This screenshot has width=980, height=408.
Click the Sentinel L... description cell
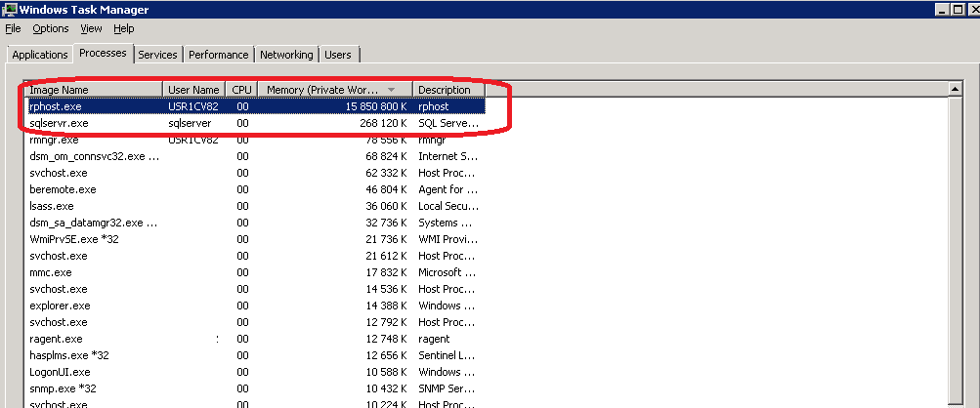click(448, 355)
